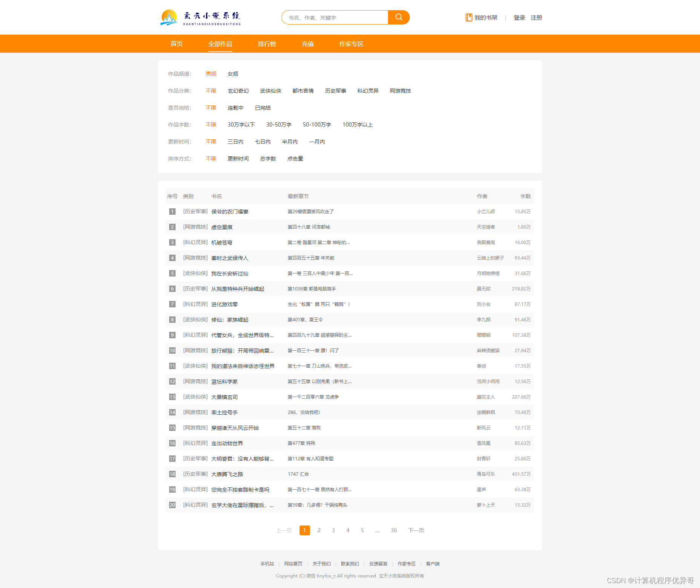700x588 pixels.
Task: Open the 首页 navigation tab
Action: [x=177, y=44]
